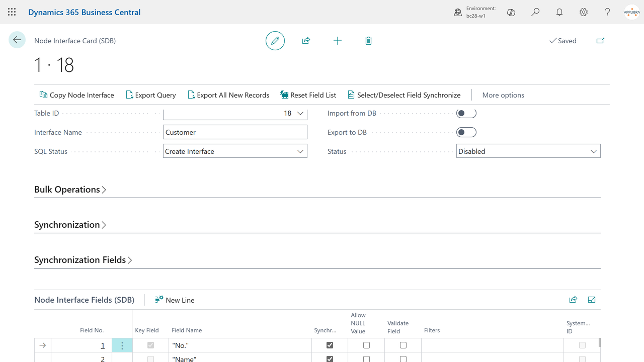This screenshot has width=644, height=362.
Task: Click the edit pencil icon
Action: click(x=275, y=41)
